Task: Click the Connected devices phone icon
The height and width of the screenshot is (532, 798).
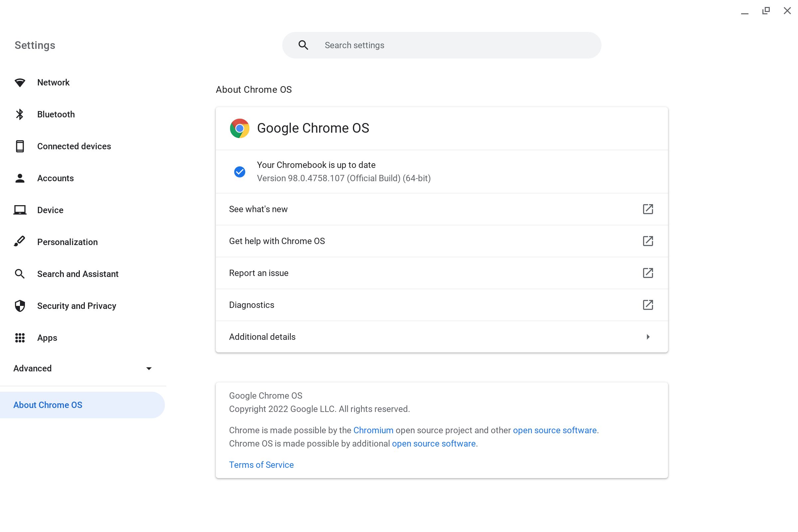Action: pyautogui.click(x=20, y=146)
